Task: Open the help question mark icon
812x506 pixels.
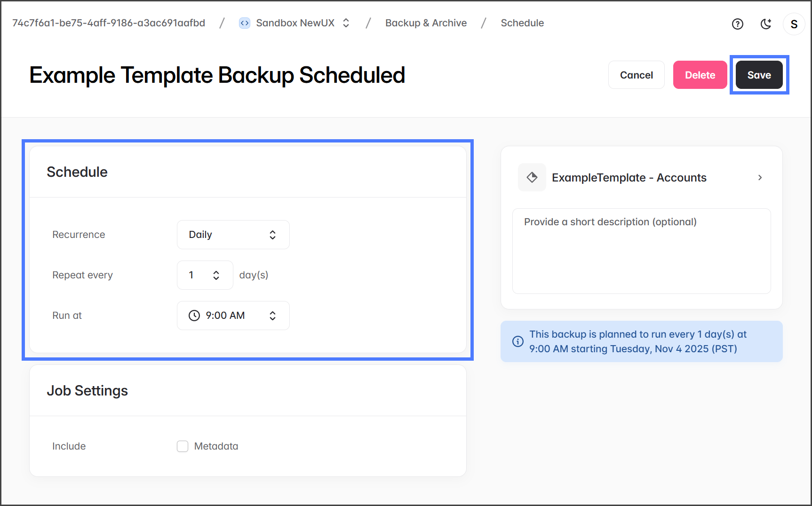Action: 737,24
